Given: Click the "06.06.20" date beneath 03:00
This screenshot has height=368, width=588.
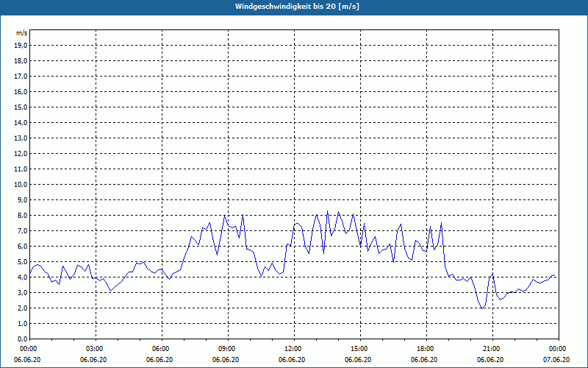Looking at the screenshot, I should point(93,360).
